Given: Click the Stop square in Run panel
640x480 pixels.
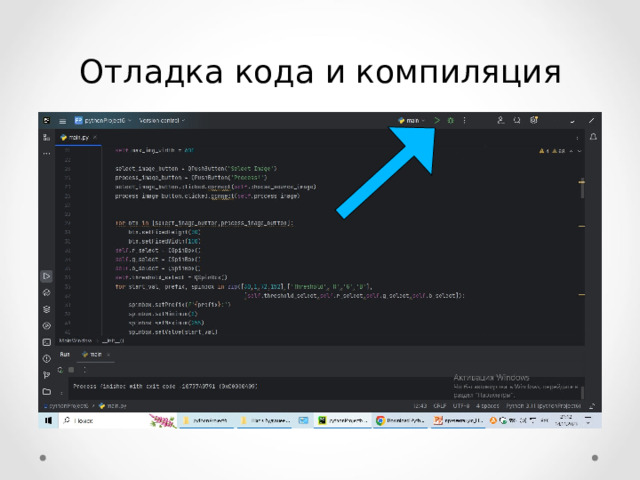Looking at the screenshot, I should tap(71, 370).
